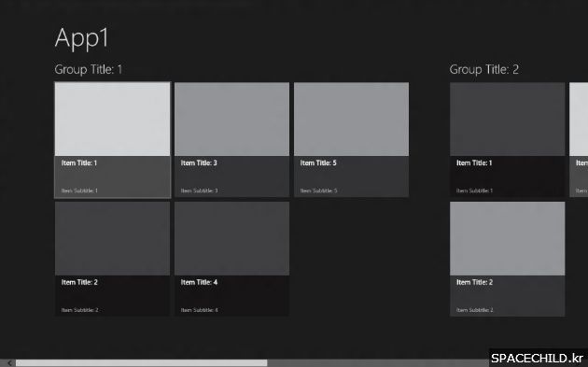The width and height of the screenshot is (588, 367).
Task: Click the Group Title: 2 header
Action: point(484,69)
